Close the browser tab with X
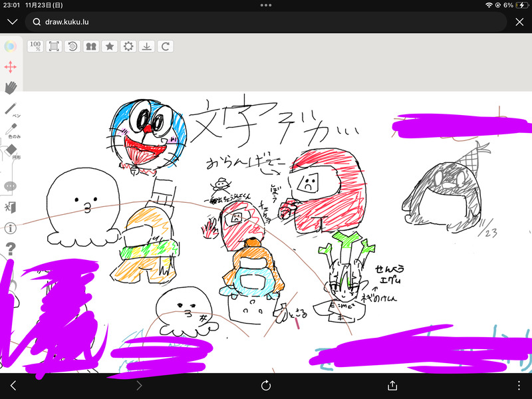 point(519,22)
